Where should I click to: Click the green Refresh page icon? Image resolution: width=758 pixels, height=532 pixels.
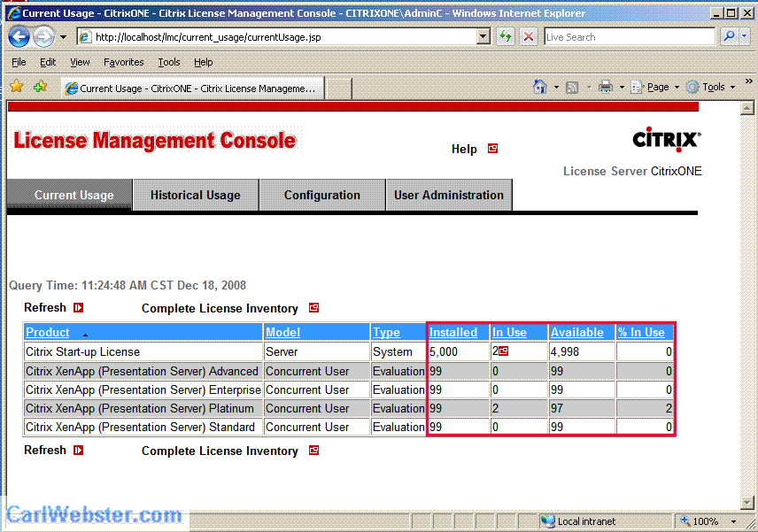pyautogui.click(x=506, y=36)
